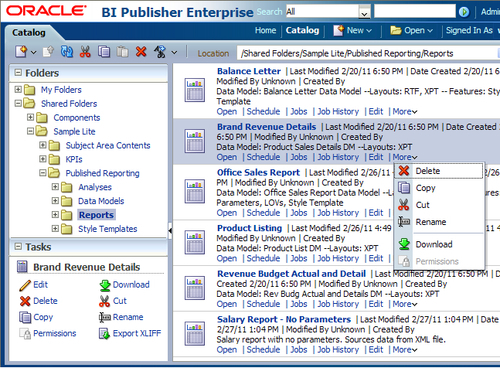Click Revenue Budget Actual and Detail title

click(292, 274)
